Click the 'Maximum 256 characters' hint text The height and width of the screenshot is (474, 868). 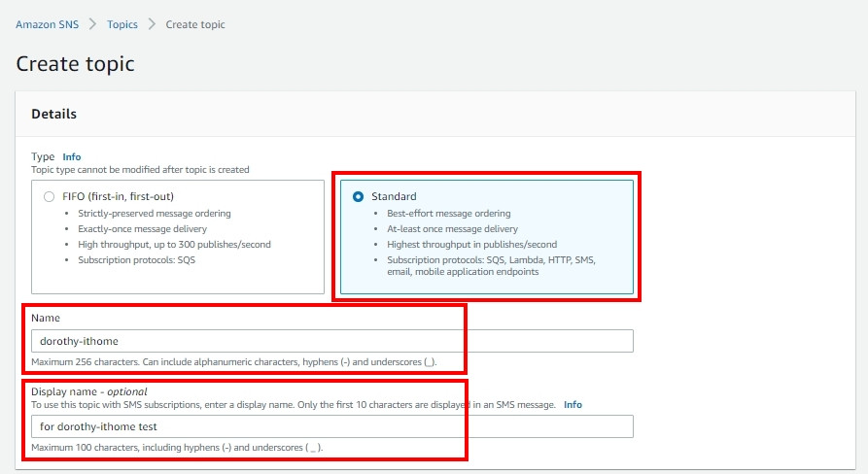[x=234, y=362]
